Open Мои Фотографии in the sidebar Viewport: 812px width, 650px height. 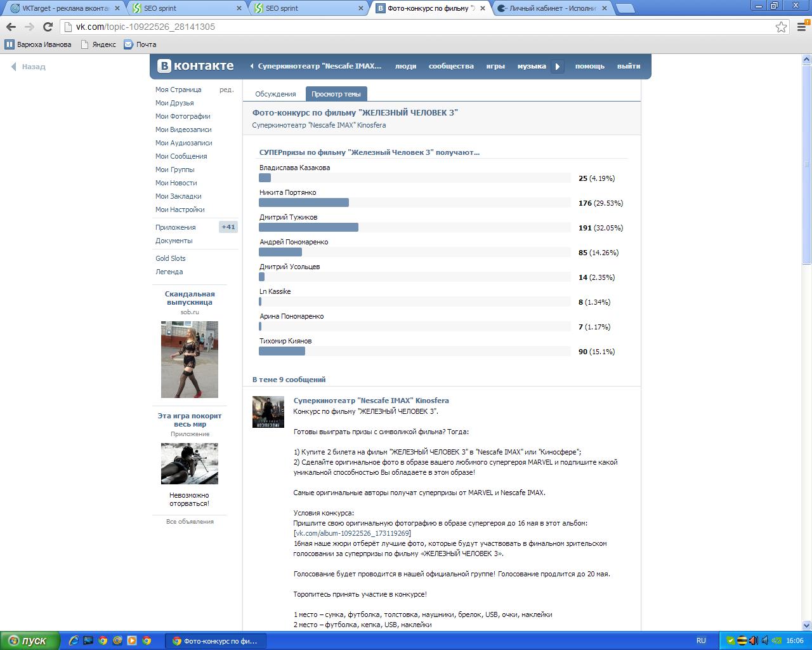[x=183, y=116]
